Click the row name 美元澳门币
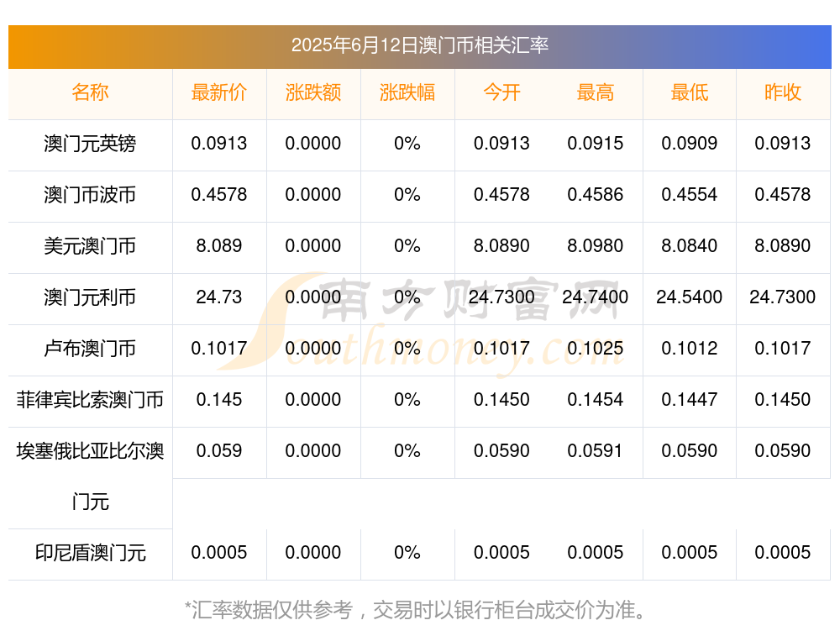 tap(90, 246)
